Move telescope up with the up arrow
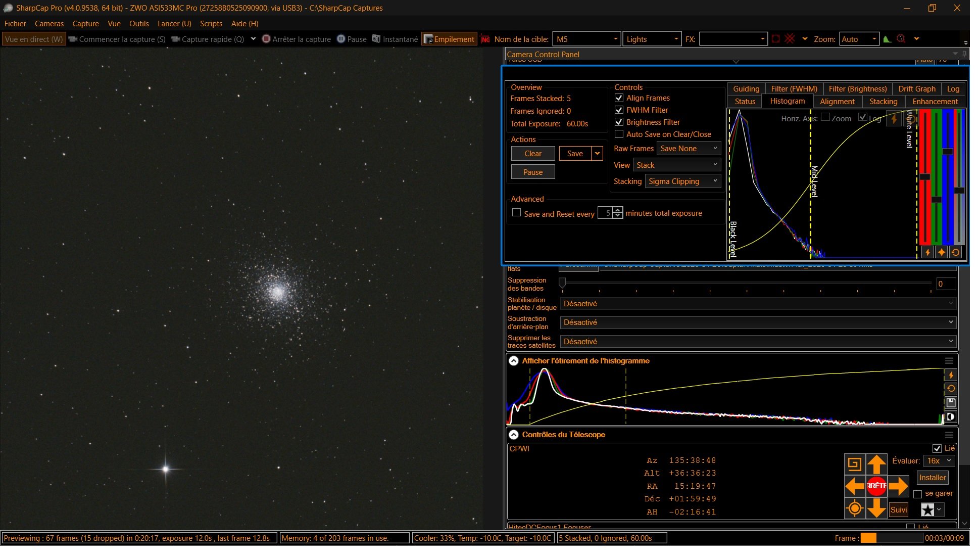 pyautogui.click(x=876, y=464)
